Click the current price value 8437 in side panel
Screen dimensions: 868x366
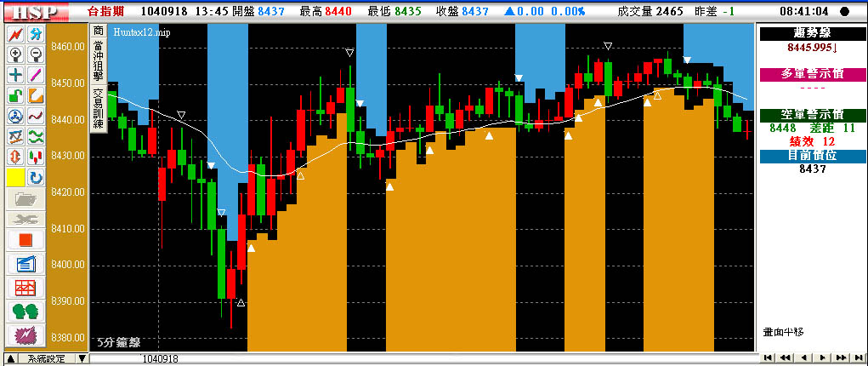pyautogui.click(x=812, y=169)
